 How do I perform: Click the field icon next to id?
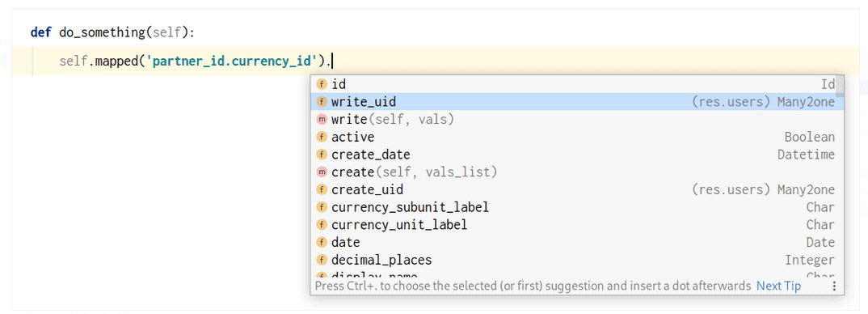tap(321, 84)
